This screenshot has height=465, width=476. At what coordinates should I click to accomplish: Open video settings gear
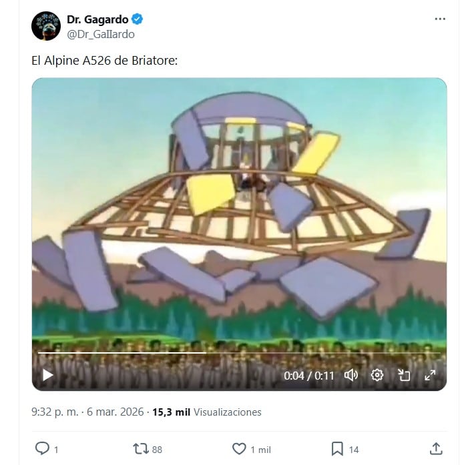tap(377, 375)
